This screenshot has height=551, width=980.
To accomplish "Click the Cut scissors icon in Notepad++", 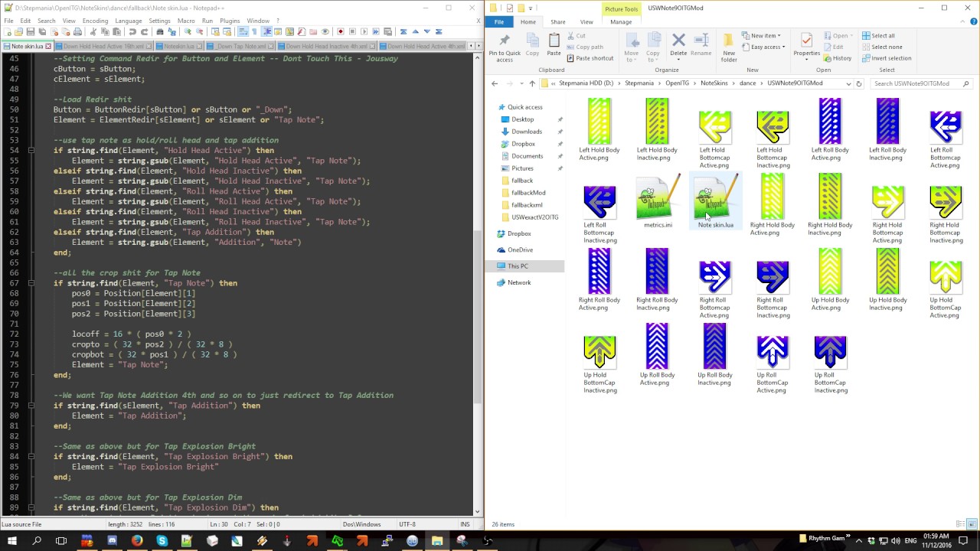I will 93,32.
